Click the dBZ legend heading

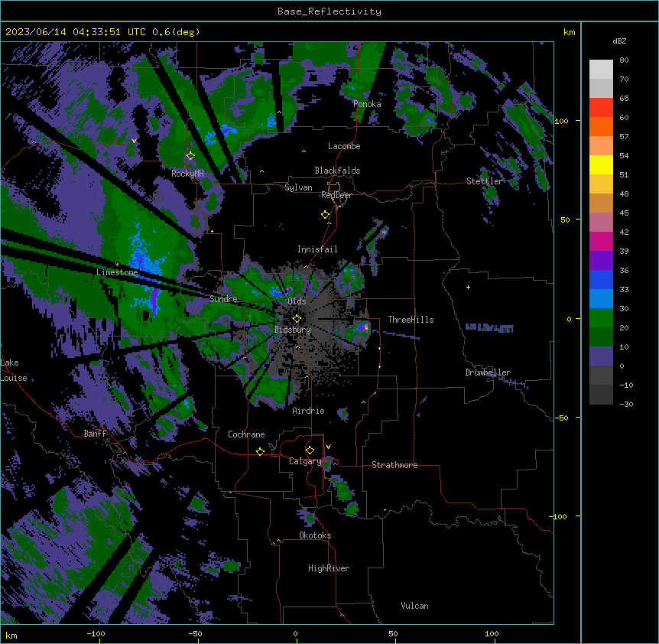pyautogui.click(x=619, y=41)
